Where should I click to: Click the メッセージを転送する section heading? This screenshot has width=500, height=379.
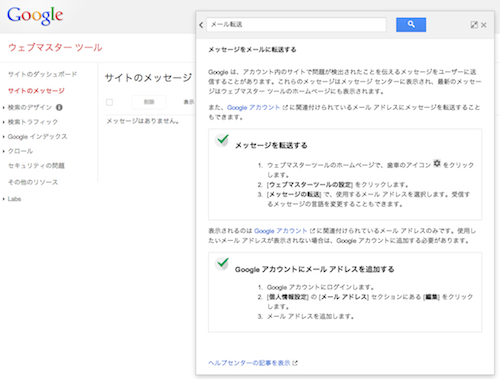[x=271, y=145]
